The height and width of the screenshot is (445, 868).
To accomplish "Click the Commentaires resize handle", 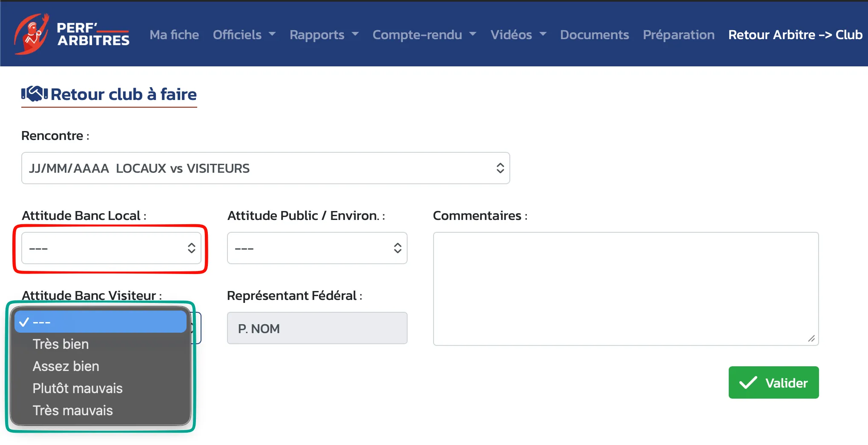I will click(811, 339).
